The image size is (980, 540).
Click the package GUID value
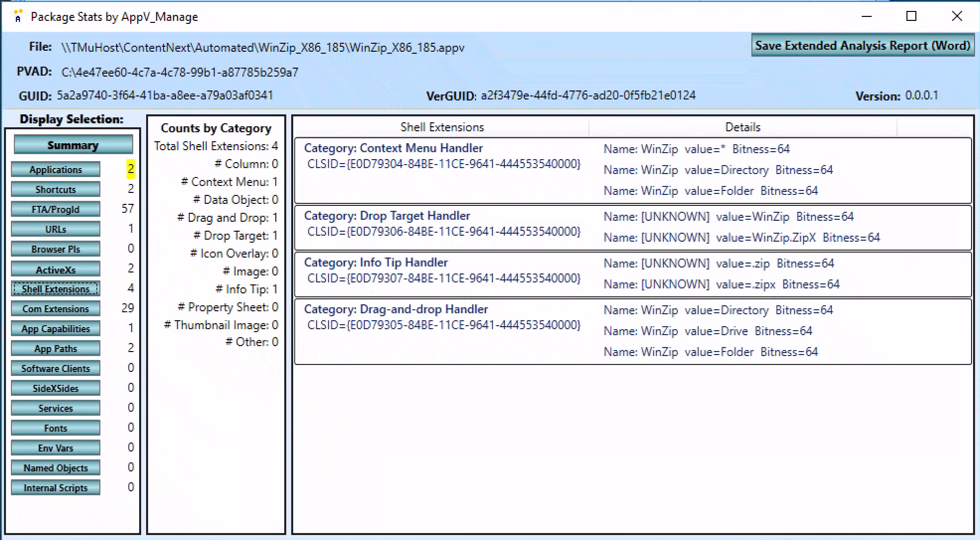(165, 95)
